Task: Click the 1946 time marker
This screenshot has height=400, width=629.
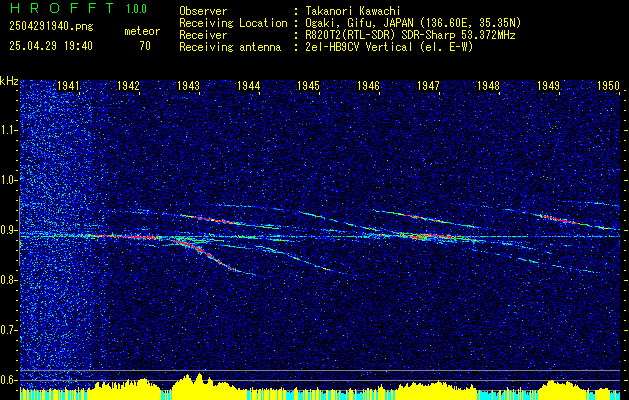Action: tap(368, 85)
